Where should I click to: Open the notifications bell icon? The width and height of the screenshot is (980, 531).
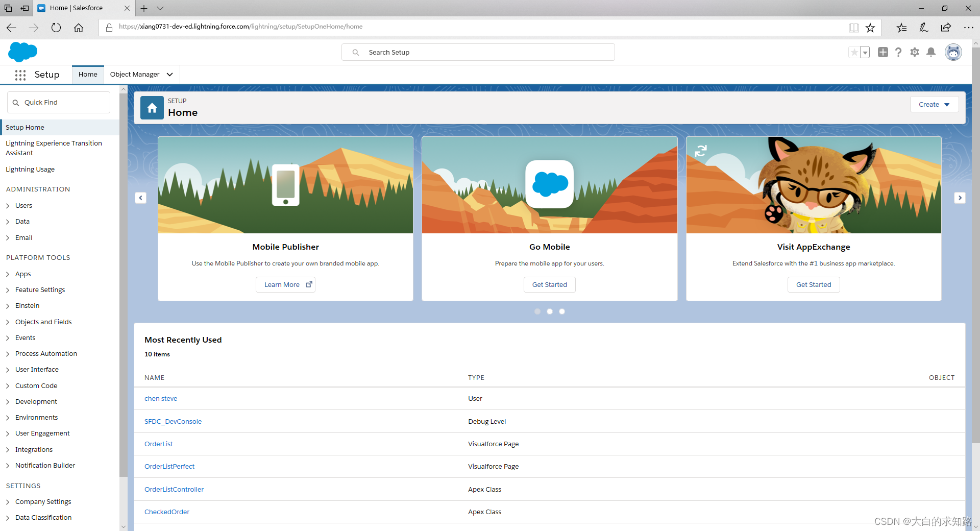932,52
